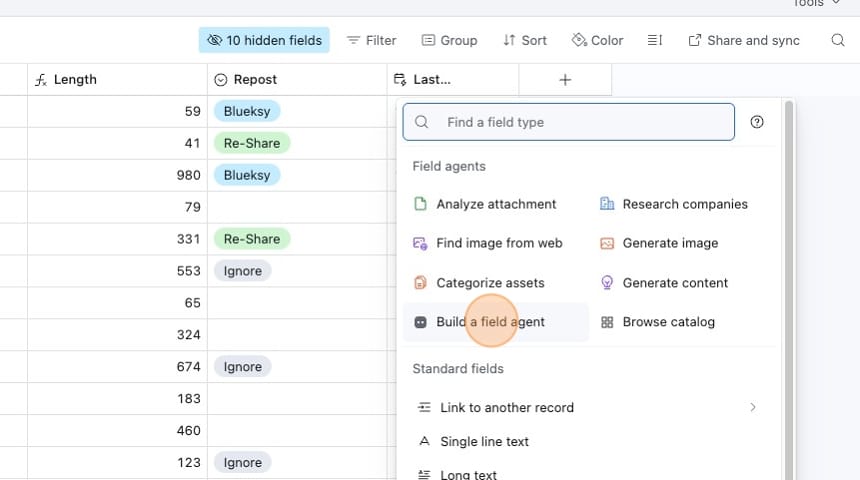Select Long text field type
The width and height of the screenshot is (860, 480).
(x=468, y=474)
